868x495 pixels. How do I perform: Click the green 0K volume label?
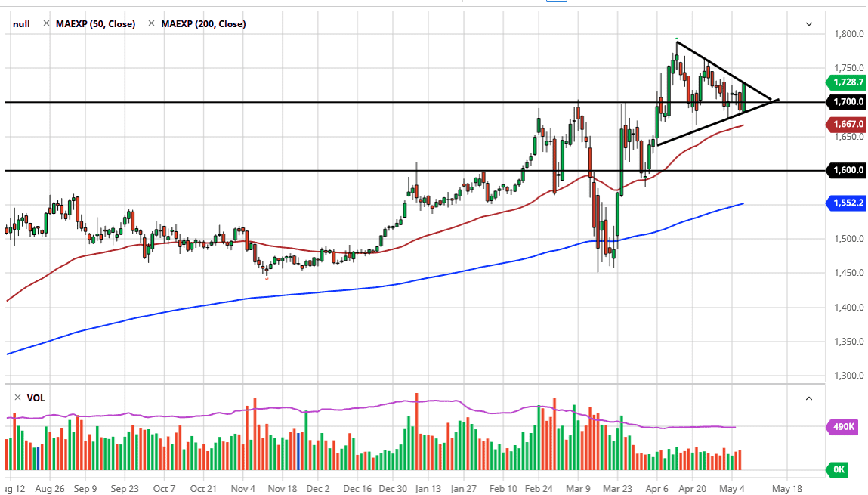pos(837,469)
